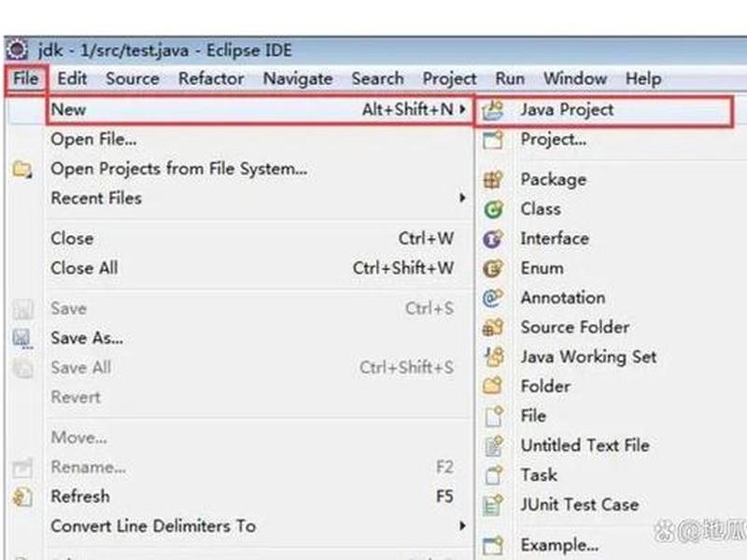The image size is (747, 560).
Task: Open the Project menu
Action: [x=449, y=79]
